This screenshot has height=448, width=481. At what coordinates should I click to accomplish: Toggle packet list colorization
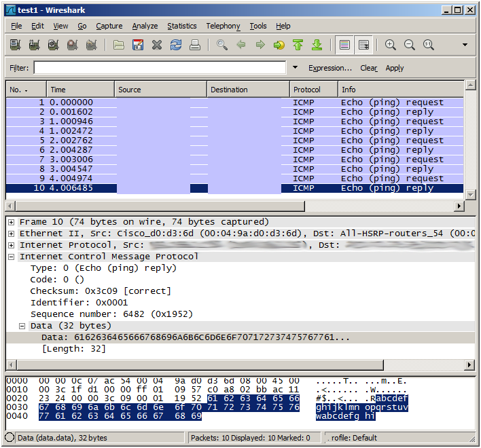click(344, 45)
